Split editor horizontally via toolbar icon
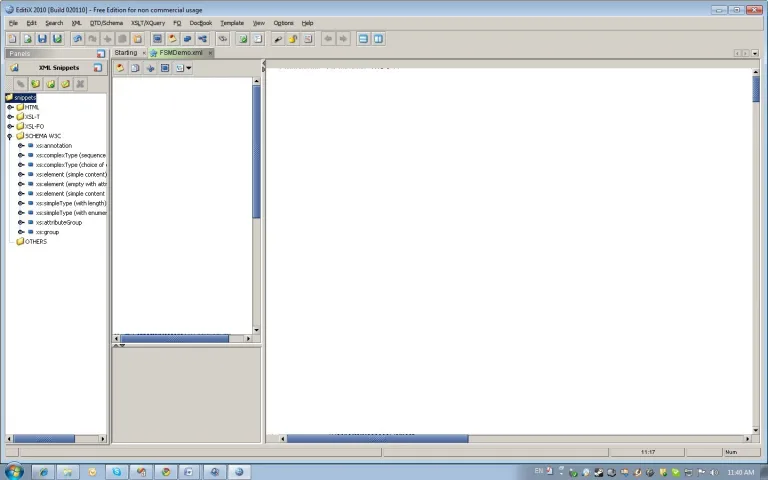This screenshot has height=480, width=768. coord(363,39)
